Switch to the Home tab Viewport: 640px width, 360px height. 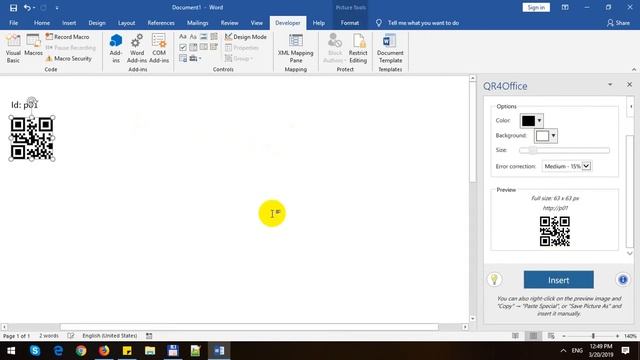coord(42,23)
